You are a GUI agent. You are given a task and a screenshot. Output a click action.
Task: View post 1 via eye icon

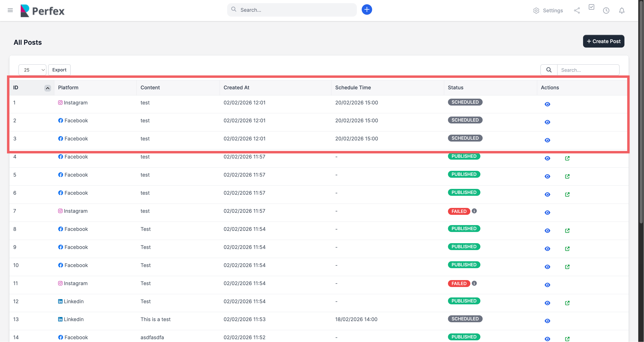(x=547, y=104)
